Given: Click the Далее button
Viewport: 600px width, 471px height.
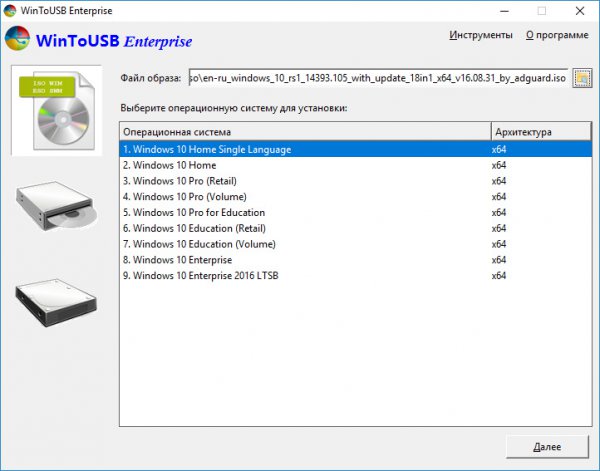Looking at the screenshot, I should tap(547, 445).
